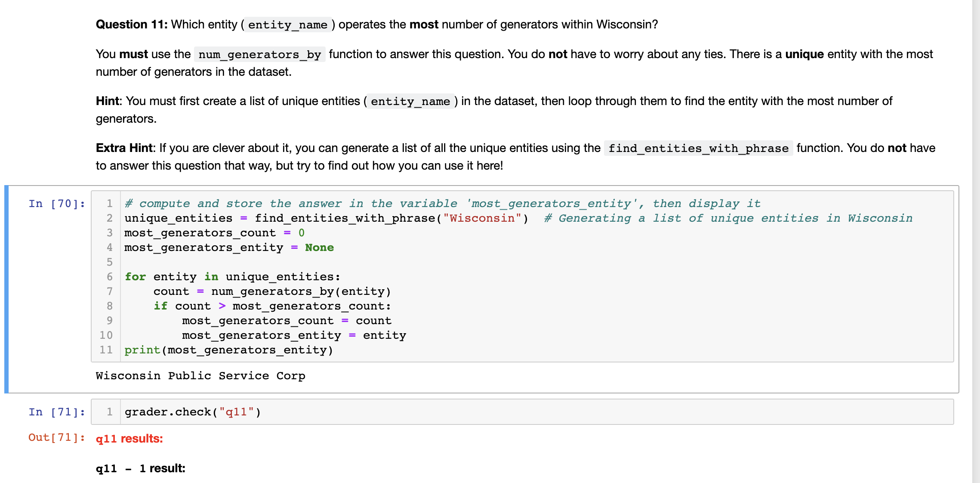Click the Question 11 bold heading text

click(x=132, y=25)
